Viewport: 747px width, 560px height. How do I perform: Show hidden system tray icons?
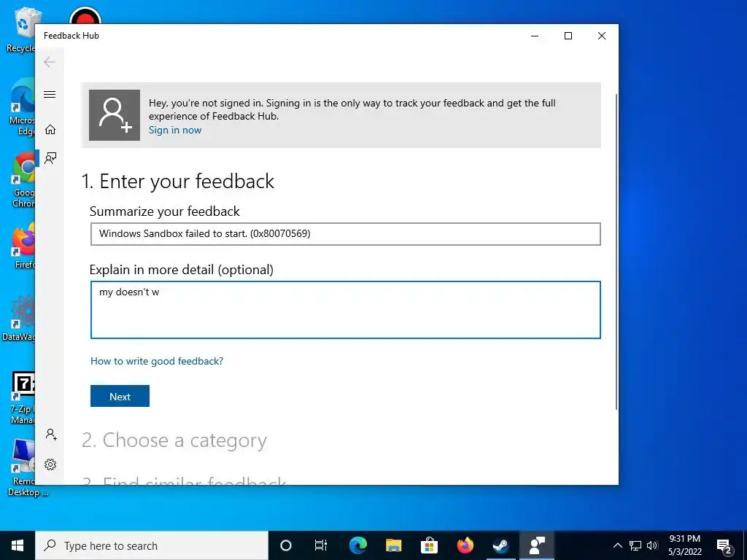(617, 545)
